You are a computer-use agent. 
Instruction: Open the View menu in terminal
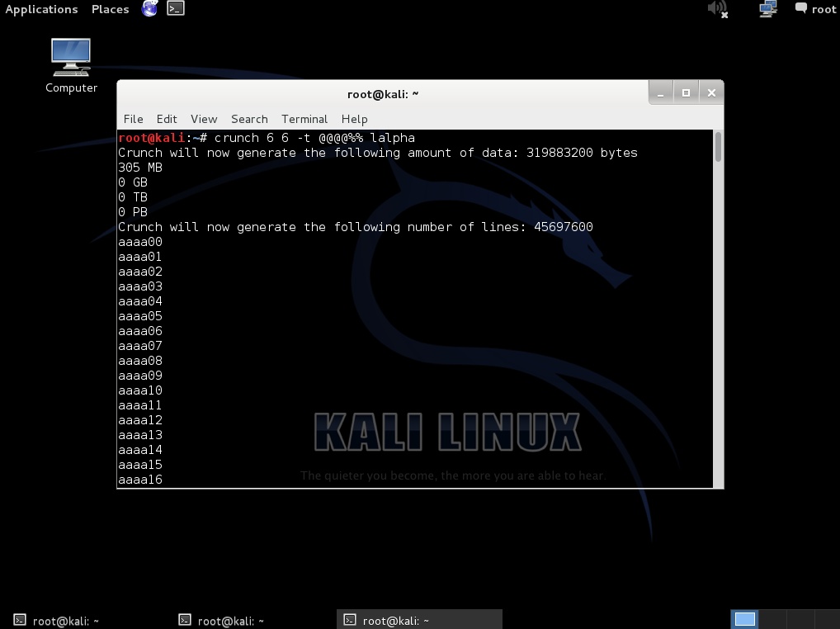[x=204, y=119]
